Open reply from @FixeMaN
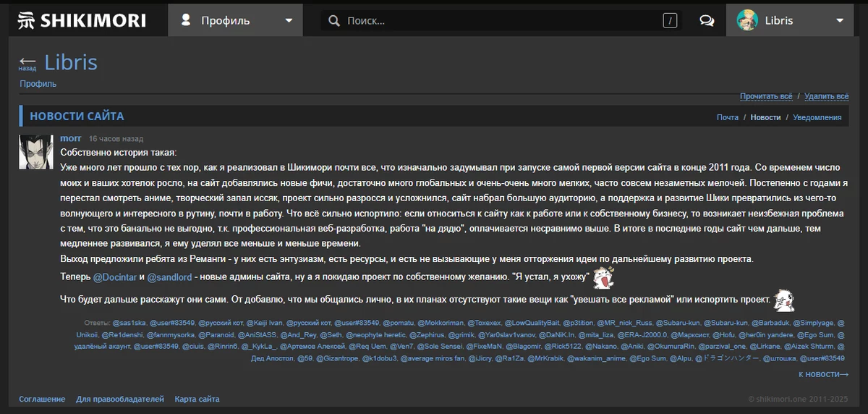 (485, 348)
